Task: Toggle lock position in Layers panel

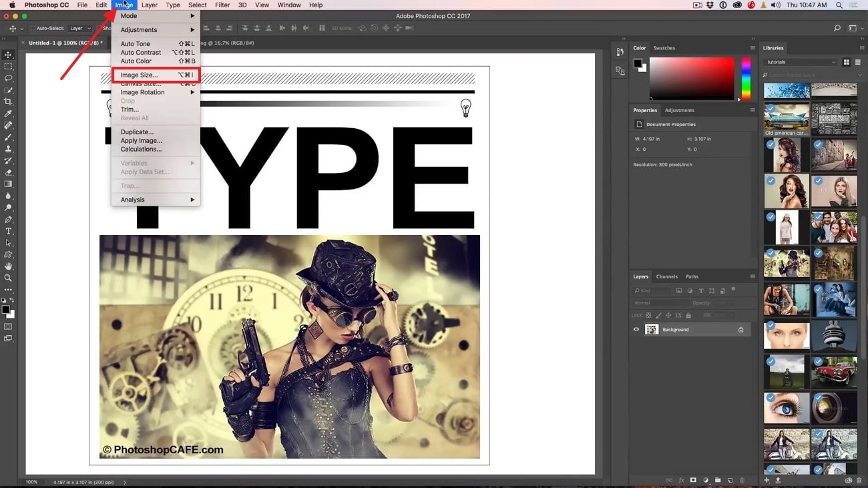Action: 669,315
